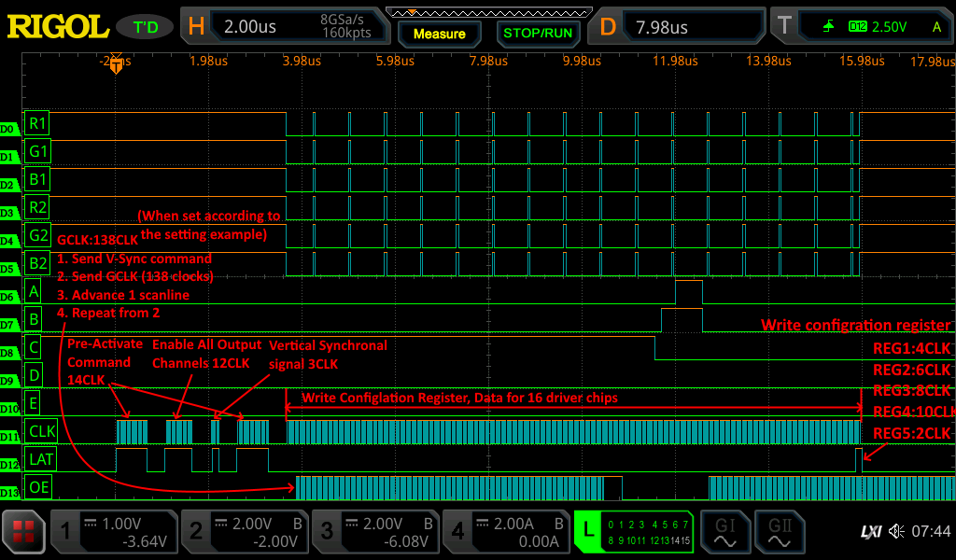
Task: Click the 7.98us delay value
Action: (x=662, y=27)
